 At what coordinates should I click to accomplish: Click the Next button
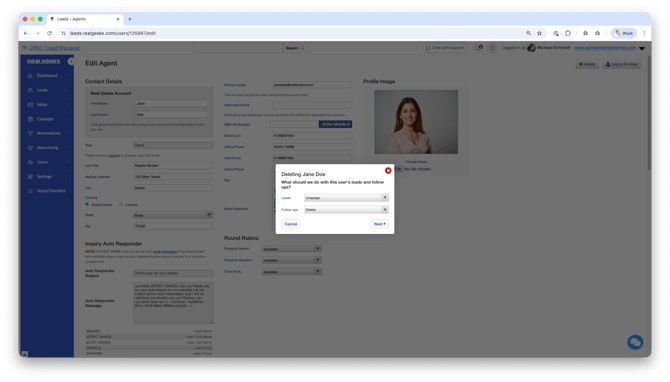point(379,224)
